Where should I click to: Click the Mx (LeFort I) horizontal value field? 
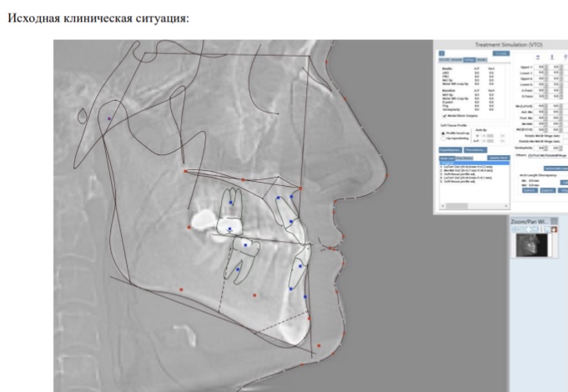click(540, 107)
